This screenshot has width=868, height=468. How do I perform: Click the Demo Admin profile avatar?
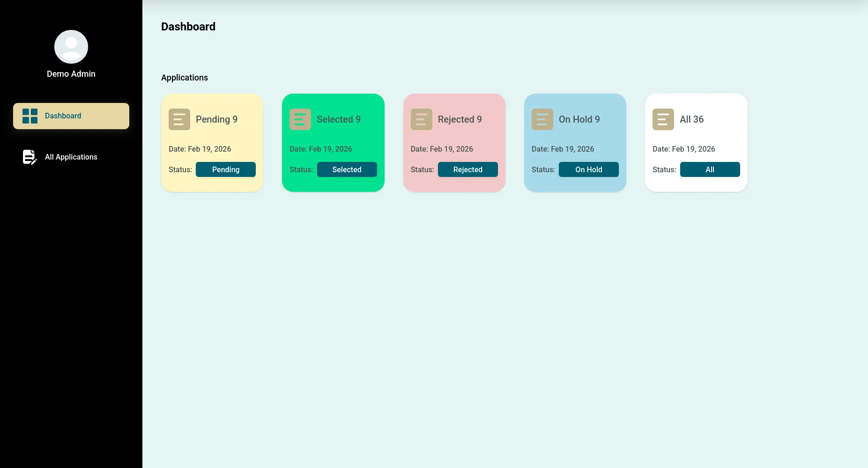(71, 47)
